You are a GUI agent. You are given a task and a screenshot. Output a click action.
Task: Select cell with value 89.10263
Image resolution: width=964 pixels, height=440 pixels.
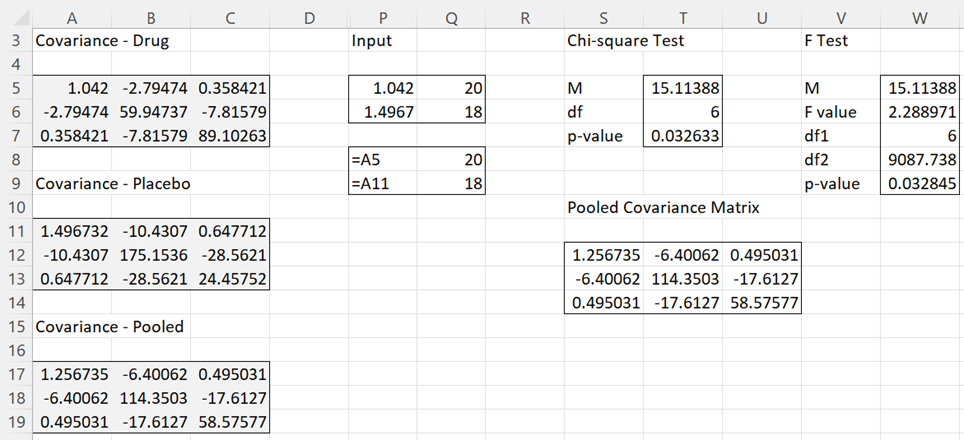click(230, 136)
